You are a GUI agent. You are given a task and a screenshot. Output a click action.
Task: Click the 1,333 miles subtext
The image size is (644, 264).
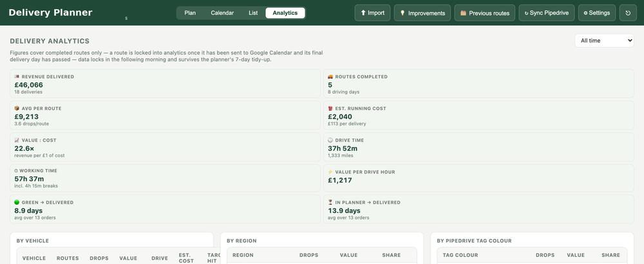[341, 156]
